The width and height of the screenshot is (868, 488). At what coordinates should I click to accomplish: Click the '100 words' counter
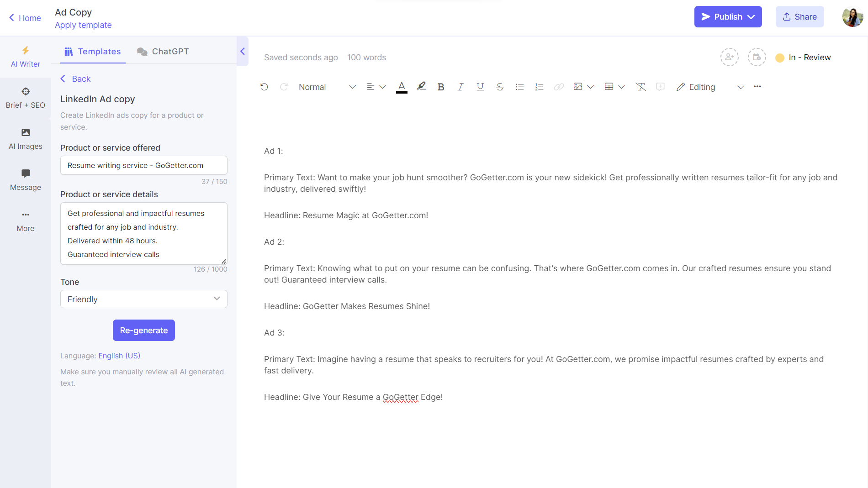coord(366,58)
